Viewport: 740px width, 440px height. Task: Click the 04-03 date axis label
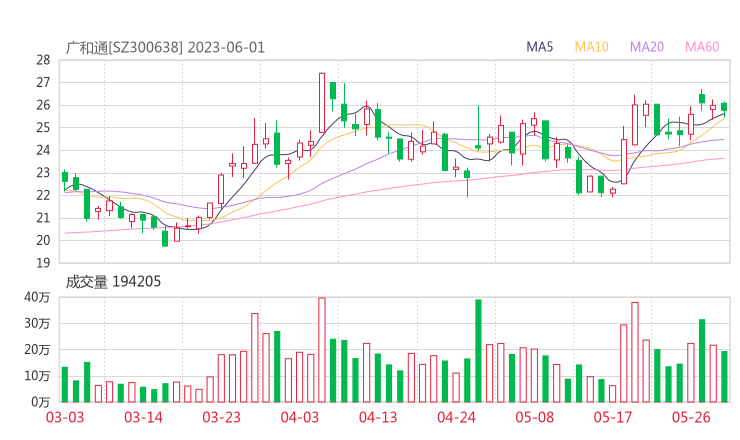point(300,417)
